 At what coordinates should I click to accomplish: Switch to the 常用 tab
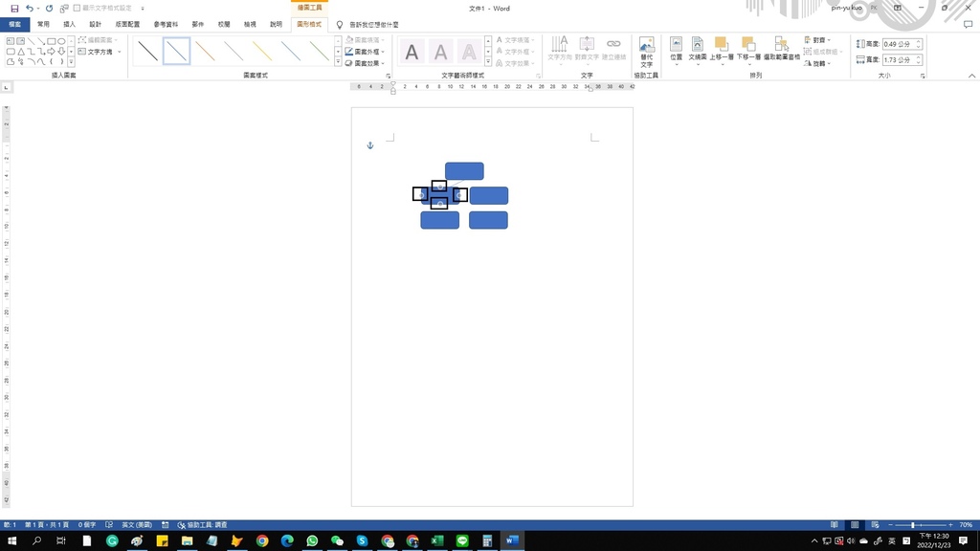pos(43,24)
